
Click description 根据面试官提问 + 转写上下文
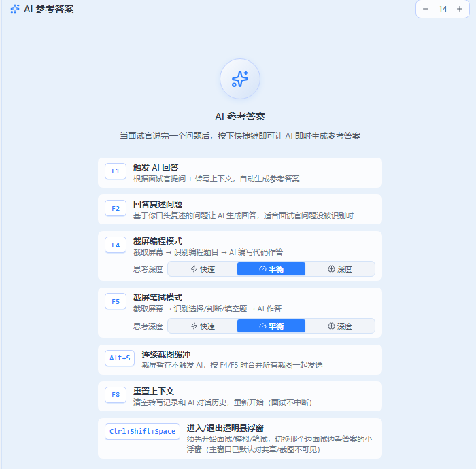[x=216, y=179]
